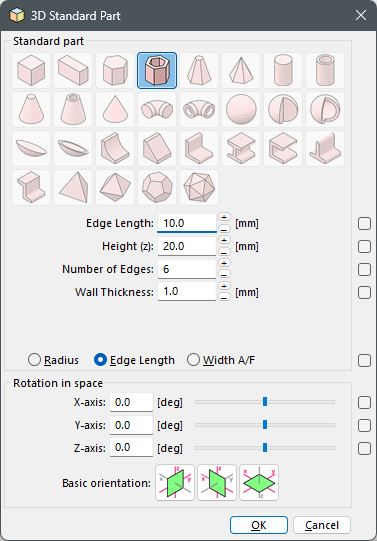Confirm the dialog with OK
The image size is (377, 541).
pyautogui.click(x=259, y=525)
